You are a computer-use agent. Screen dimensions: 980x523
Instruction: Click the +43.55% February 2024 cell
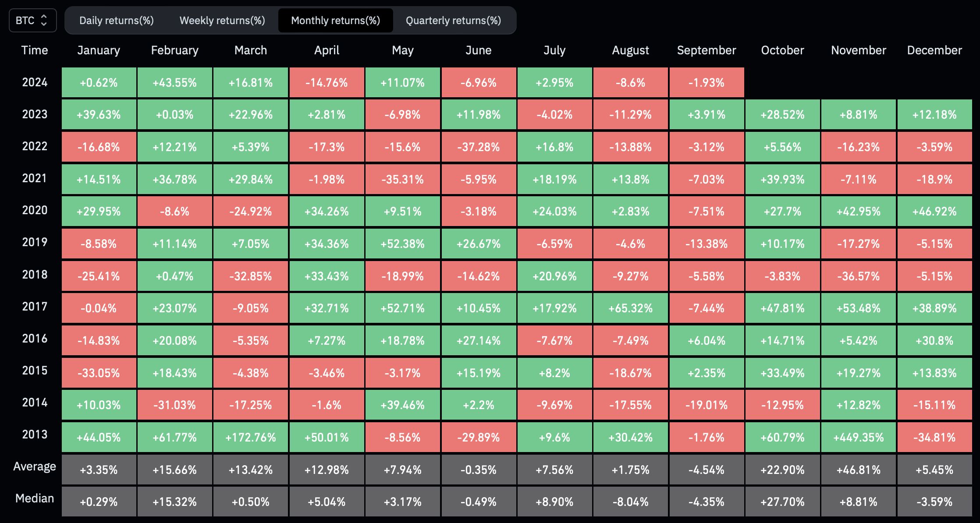(174, 83)
